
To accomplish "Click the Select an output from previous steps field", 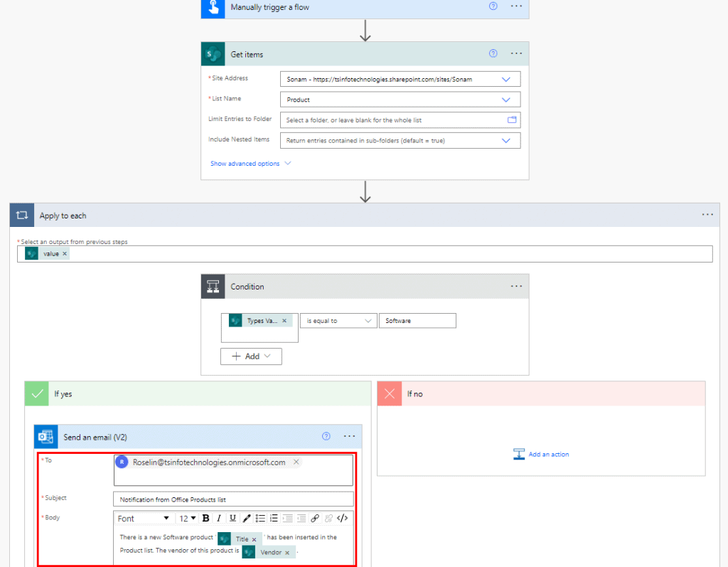I will [x=365, y=254].
